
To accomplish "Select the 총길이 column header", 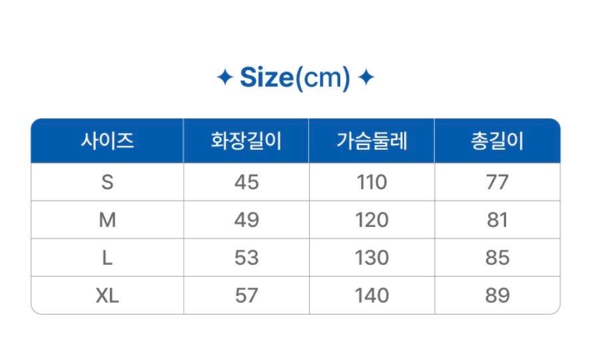I will [x=497, y=141].
